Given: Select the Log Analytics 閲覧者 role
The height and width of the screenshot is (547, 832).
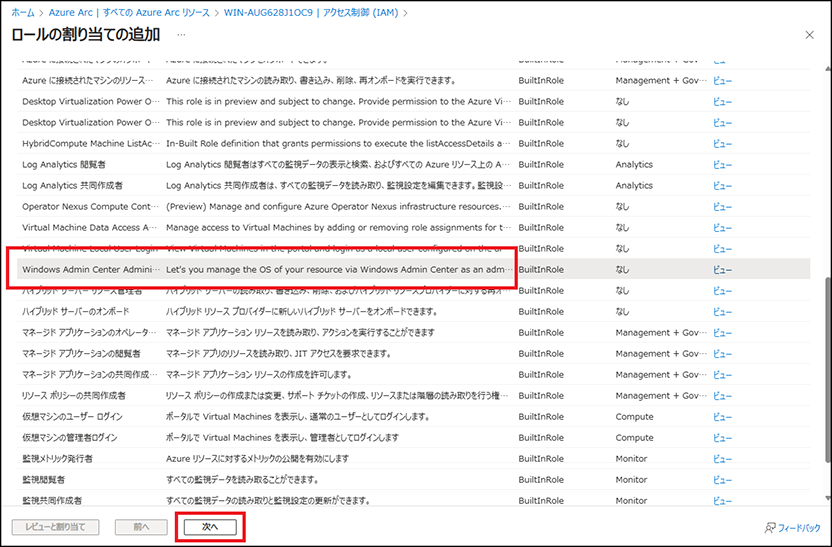Looking at the screenshot, I should tap(413, 164).
